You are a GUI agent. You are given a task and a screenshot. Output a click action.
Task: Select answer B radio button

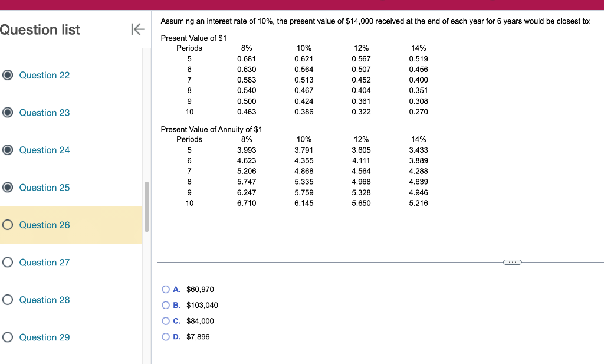click(x=166, y=305)
